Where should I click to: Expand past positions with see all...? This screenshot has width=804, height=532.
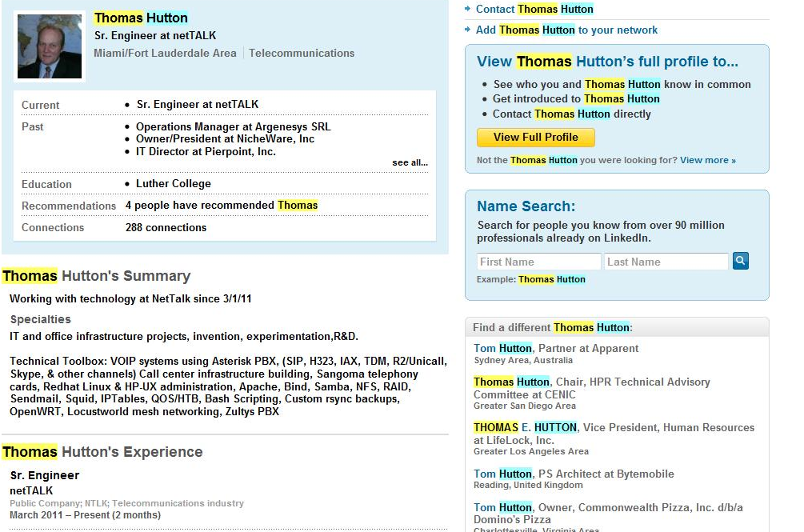tap(410, 162)
